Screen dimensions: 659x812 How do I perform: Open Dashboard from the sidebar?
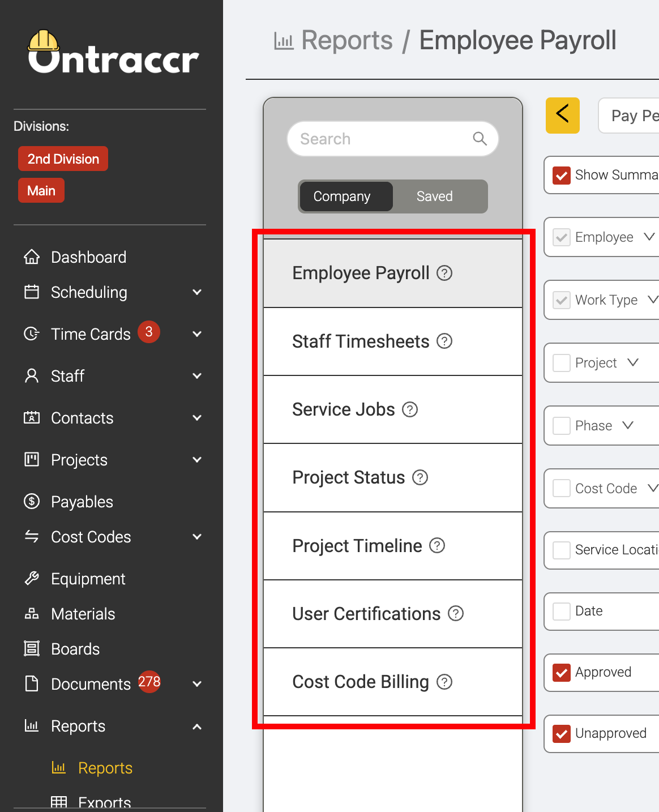tap(89, 257)
